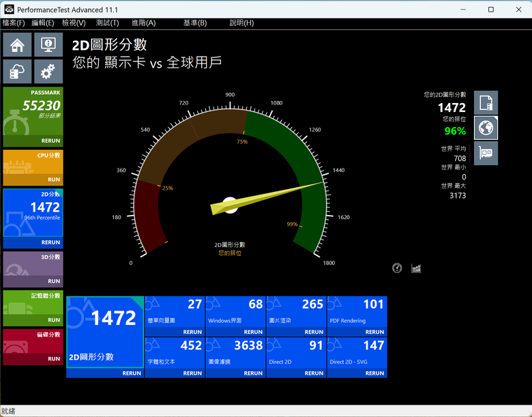Rerun the image filters 3638 test
Viewport: 532px width, 417px height.
[235, 373]
